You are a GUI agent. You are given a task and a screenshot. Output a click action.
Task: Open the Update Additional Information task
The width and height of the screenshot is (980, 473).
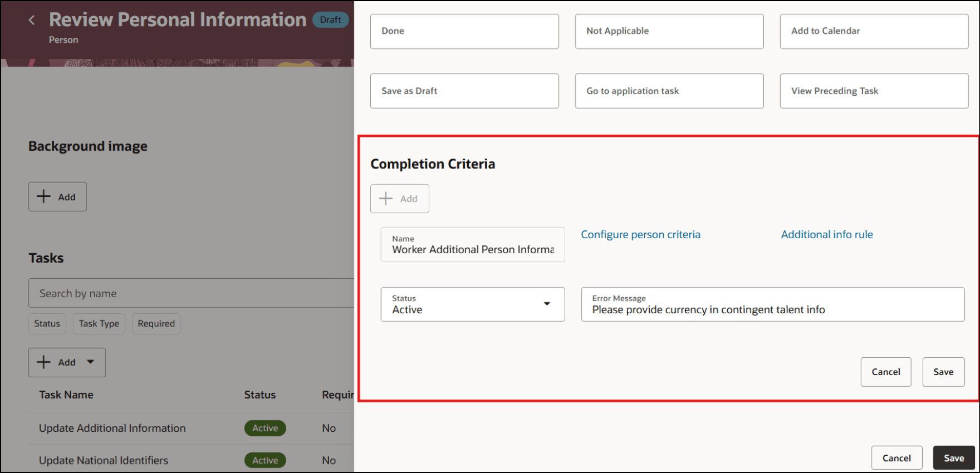112,428
